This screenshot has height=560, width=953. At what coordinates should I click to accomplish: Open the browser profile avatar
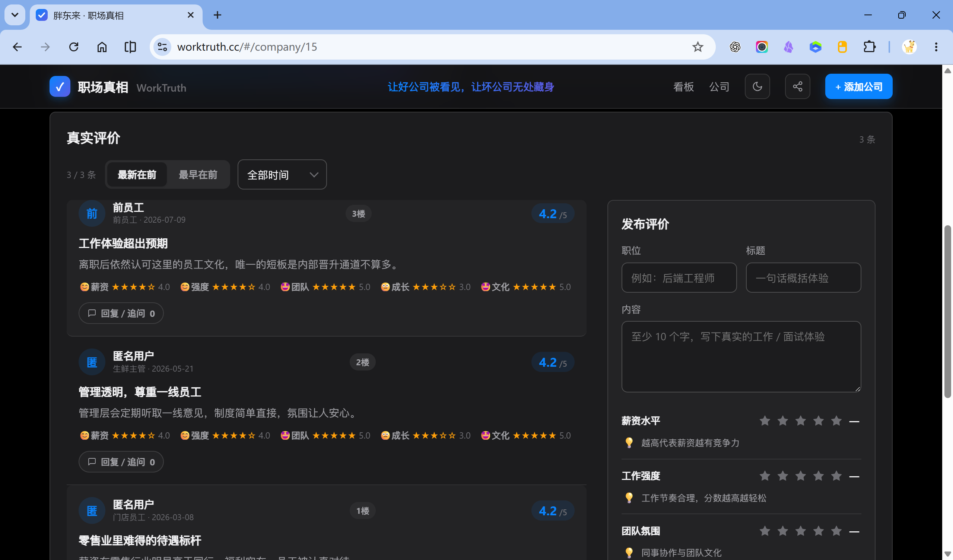(x=909, y=47)
